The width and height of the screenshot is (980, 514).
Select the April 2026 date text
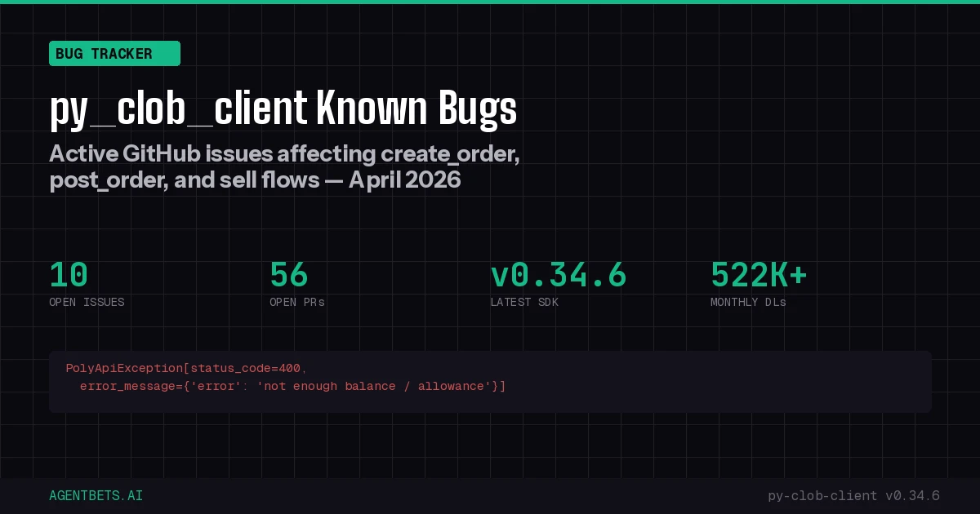[x=404, y=179]
